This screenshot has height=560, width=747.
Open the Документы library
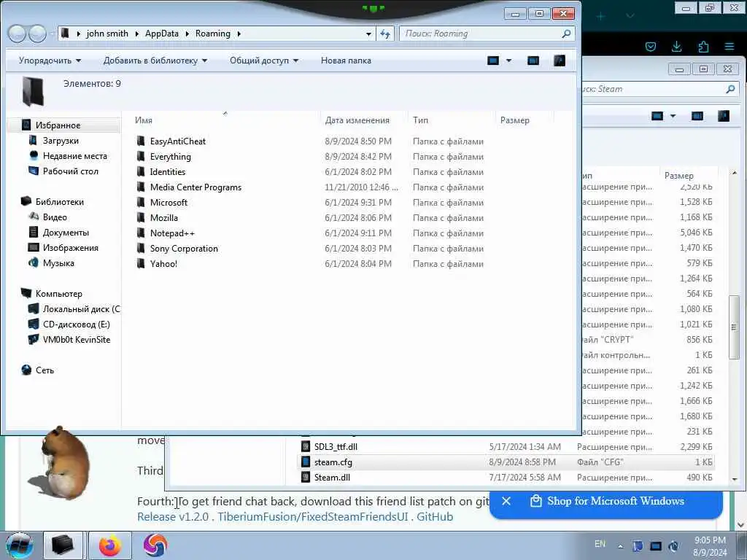pos(66,233)
